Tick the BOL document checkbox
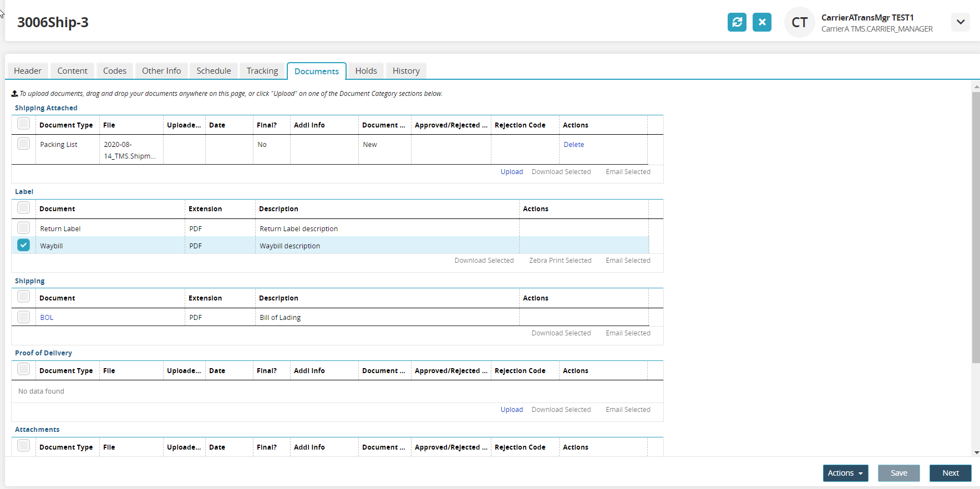Image resolution: width=980 pixels, height=489 pixels. click(x=23, y=317)
